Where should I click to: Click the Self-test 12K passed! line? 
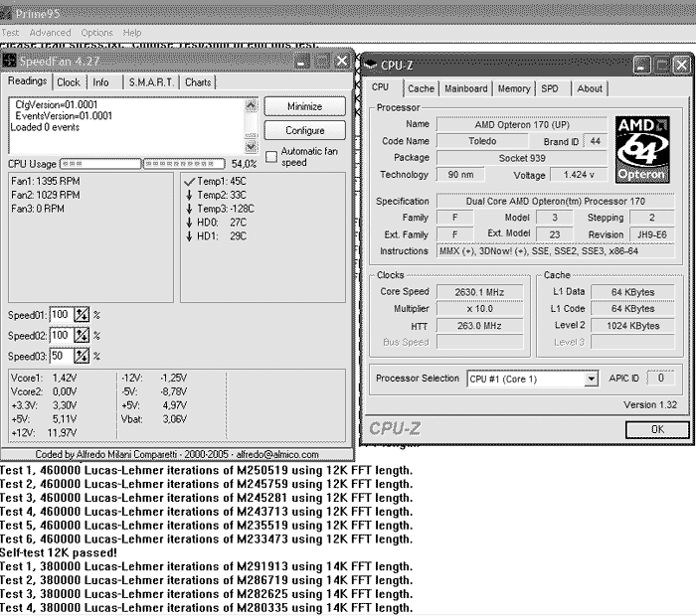point(58,552)
